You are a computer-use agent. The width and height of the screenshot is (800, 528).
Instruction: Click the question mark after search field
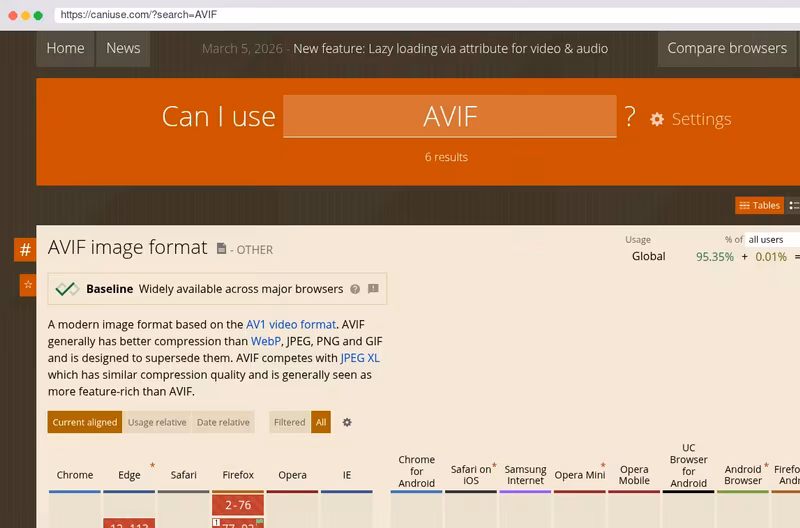tap(630, 117)
